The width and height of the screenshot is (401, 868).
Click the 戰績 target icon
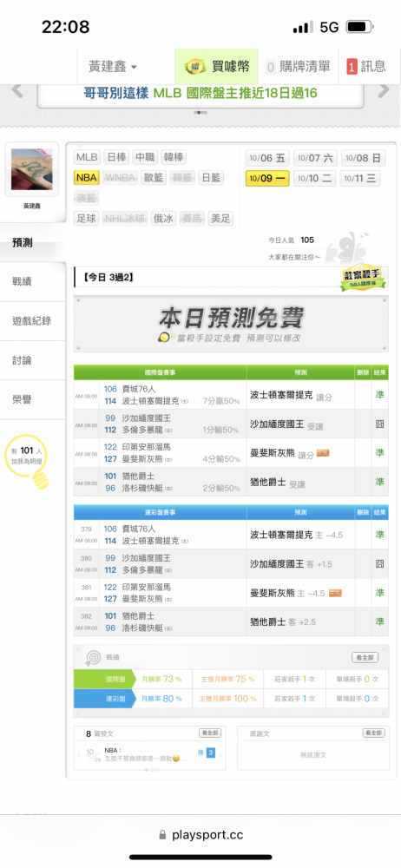coord(93,658)
